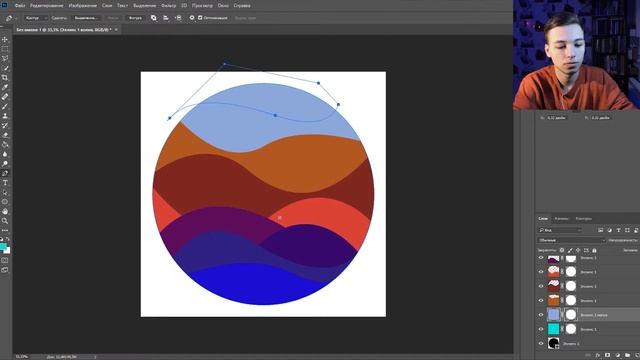The height and width of the screenshot is (360, 640).
Task: Hide the coral red wave layer
Action: [541, 272]
